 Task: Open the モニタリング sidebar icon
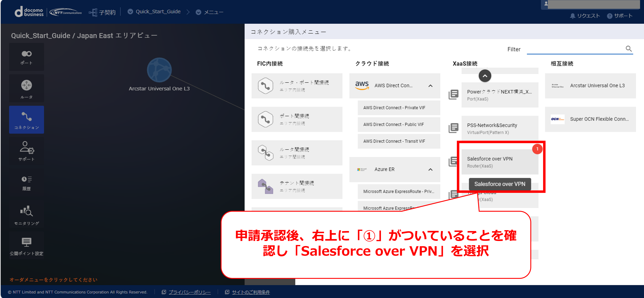point(27,214)
